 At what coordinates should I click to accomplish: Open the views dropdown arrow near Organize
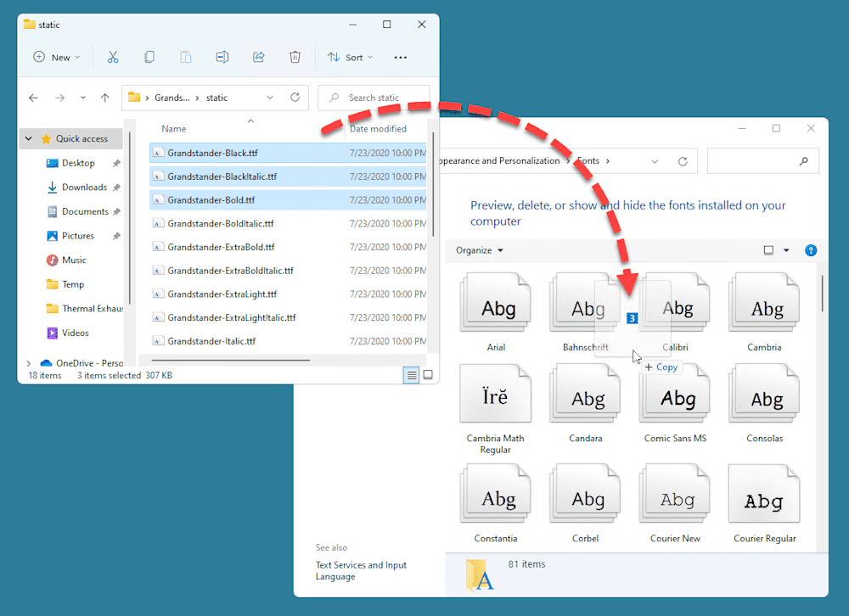pos(787,249)
